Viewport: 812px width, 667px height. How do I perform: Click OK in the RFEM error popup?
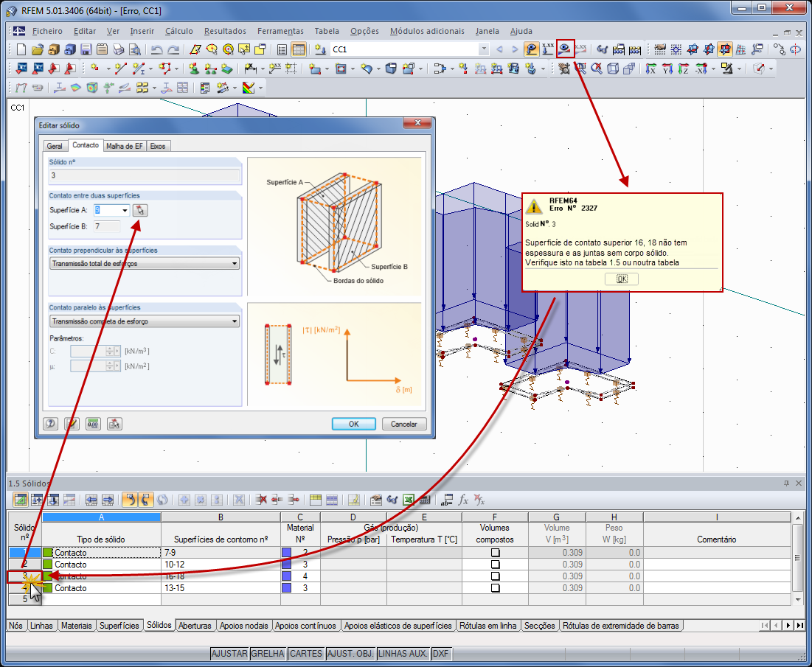click(x=622, y=279)
